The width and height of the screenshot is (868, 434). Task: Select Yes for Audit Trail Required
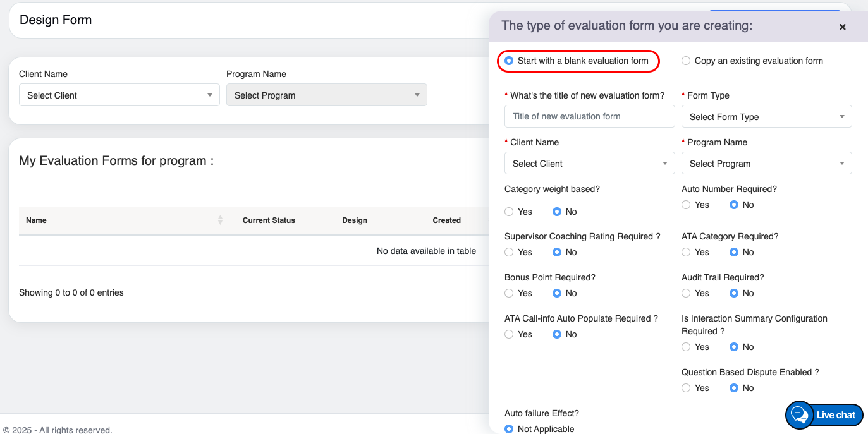click(x=686, y=293)
